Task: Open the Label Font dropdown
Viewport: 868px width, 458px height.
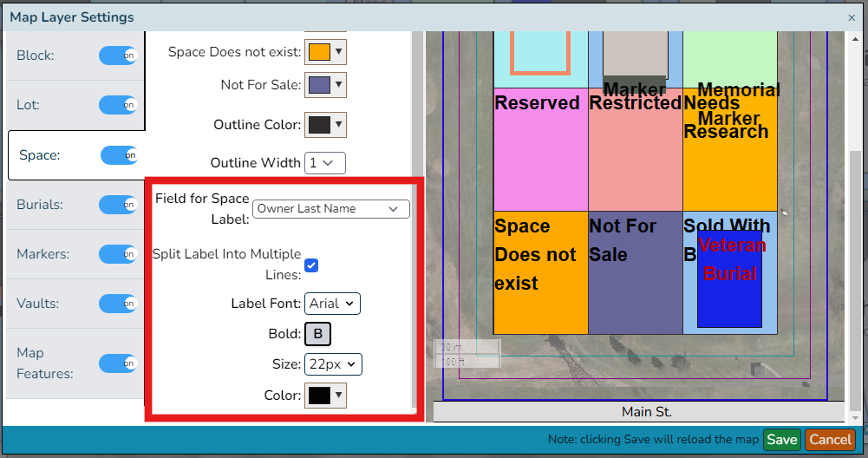Action: click(332, 304)
